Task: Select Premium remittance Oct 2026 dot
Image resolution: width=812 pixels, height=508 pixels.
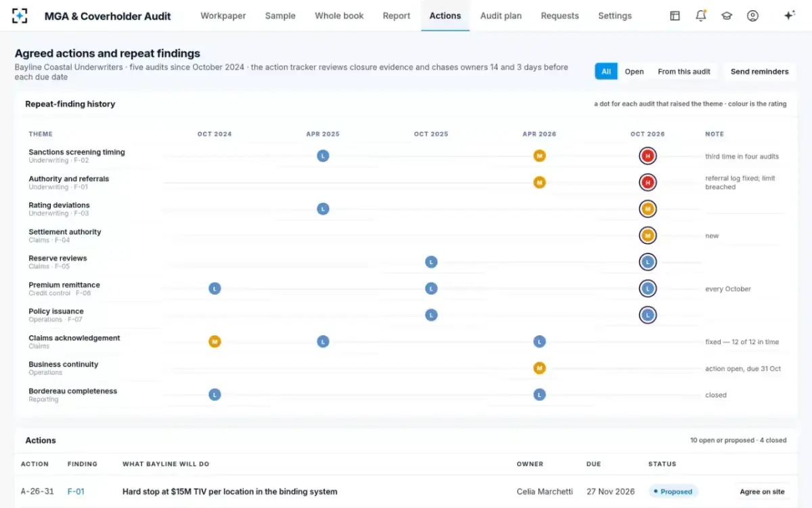Action: (x=648, y=289)
